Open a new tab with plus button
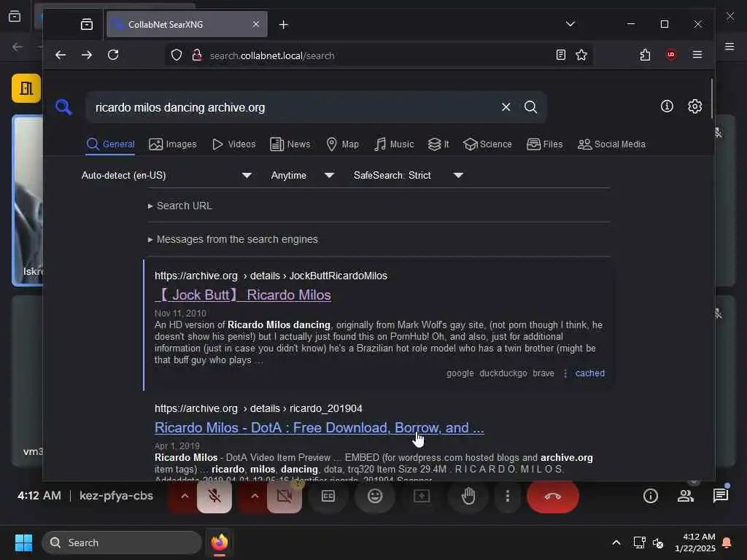Image resolution: width=747 pixels, height=560 pixels. [x=284, y=24]
